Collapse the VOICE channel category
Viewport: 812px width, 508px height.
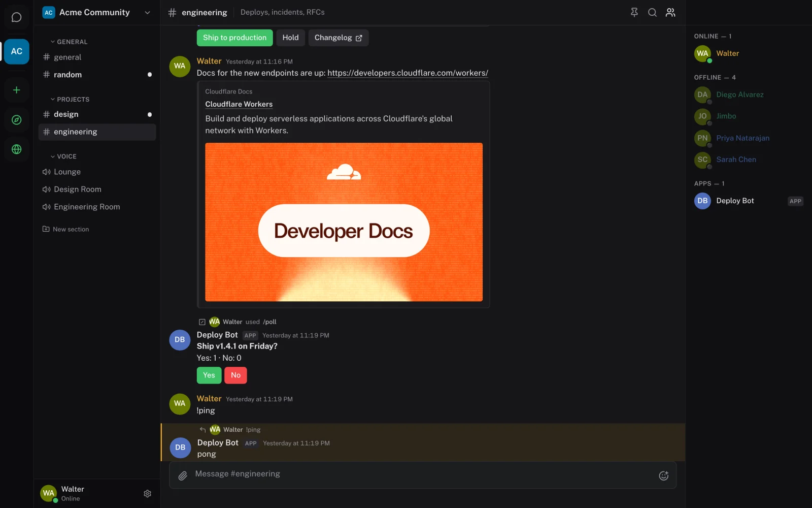pos(63,156)
